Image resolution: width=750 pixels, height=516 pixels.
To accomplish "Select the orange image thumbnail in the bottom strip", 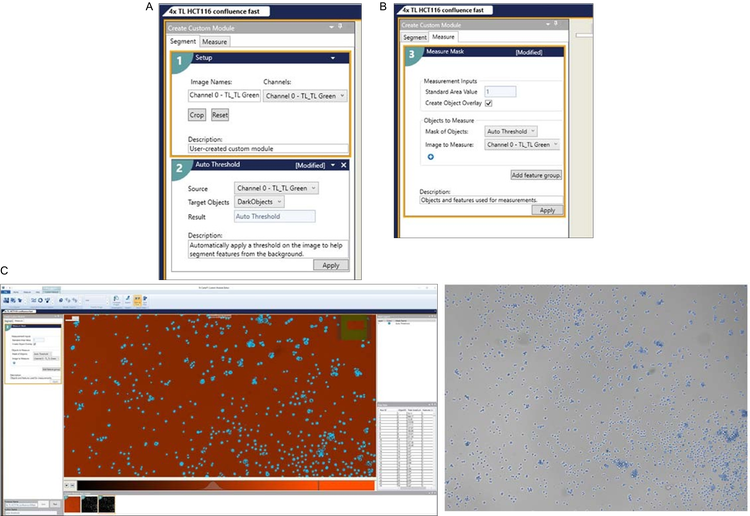I will click(72, 504).
